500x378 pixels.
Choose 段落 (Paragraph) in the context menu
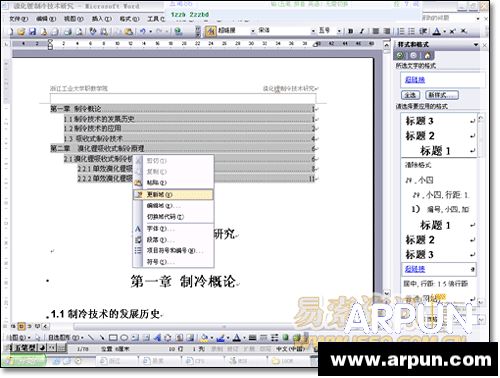click(173, 240)
